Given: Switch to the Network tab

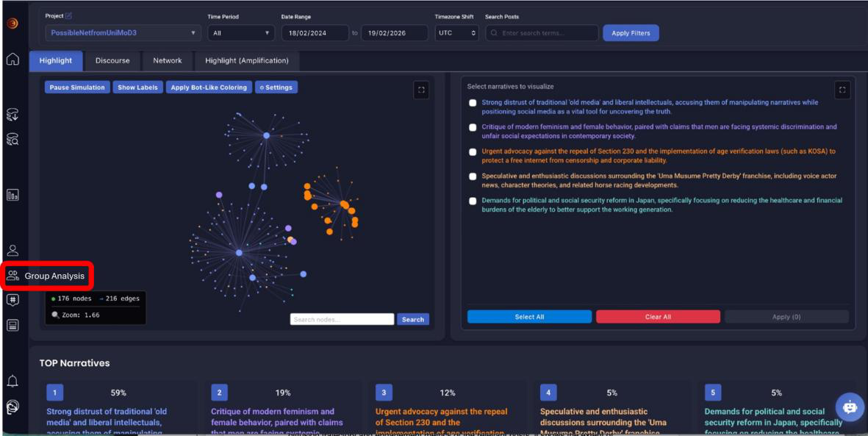Looking at the screenshot, I should (167, 61).
